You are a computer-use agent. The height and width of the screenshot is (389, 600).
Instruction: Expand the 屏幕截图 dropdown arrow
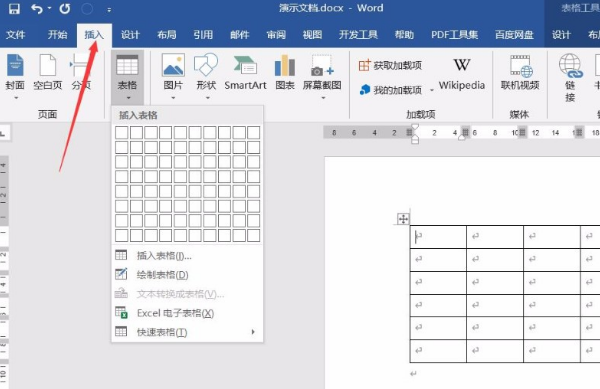pos(323,98)
